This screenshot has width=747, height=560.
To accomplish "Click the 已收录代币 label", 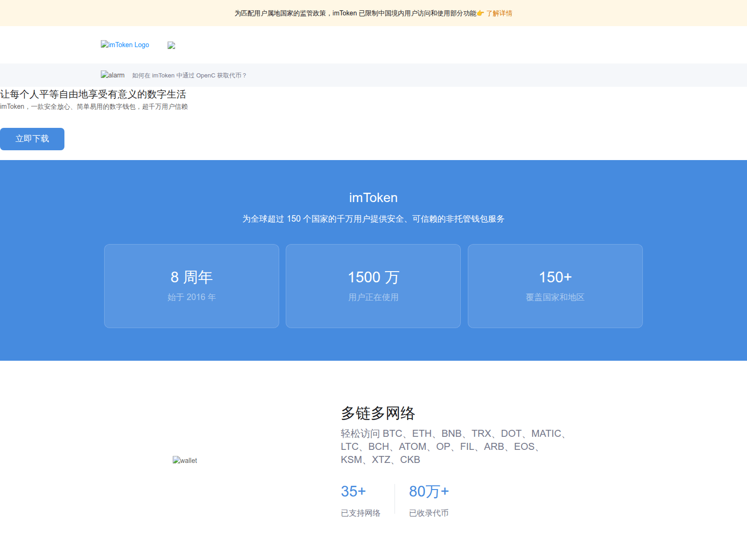I will point(429,513).
